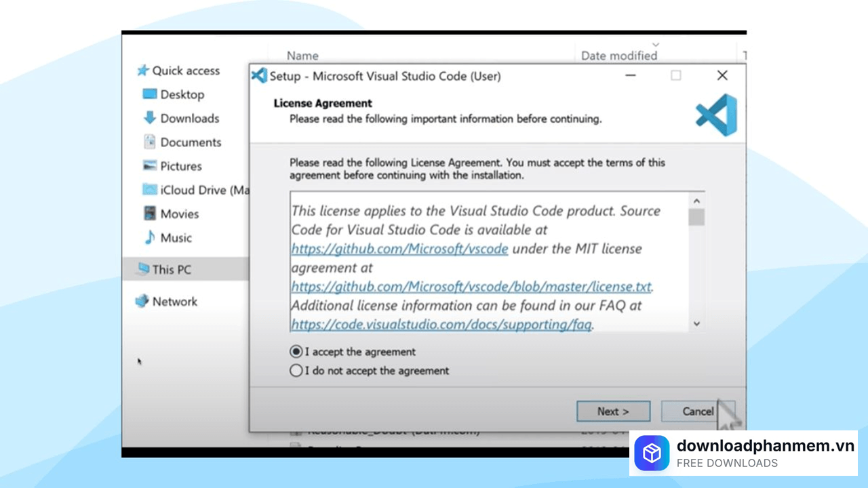Open the github.com/Microsoft/vscode link
This screenshot has height=488, width=868.
[399, 249]
